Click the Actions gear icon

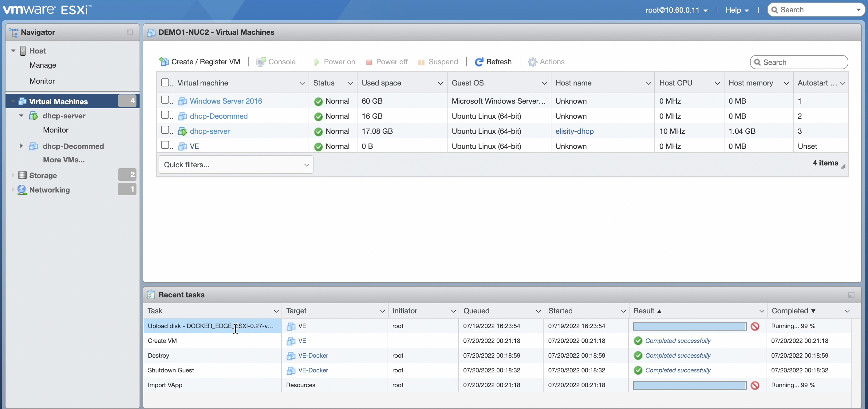[x=532, y=62]
